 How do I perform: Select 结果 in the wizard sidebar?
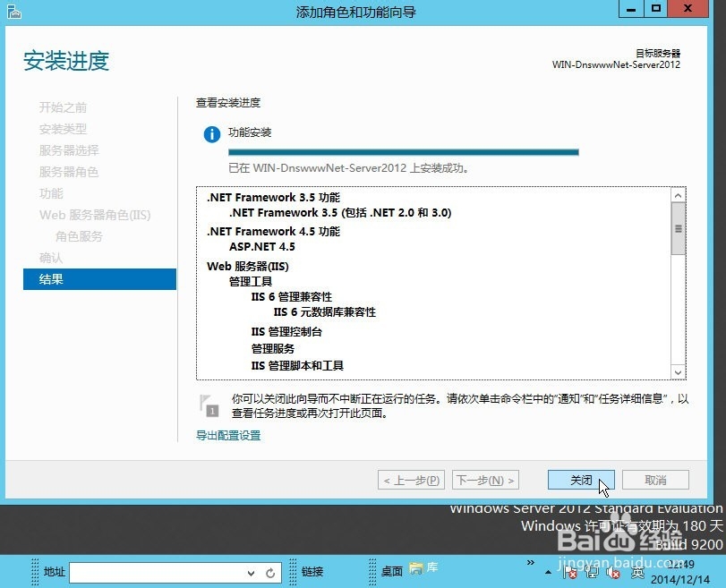(x=51, y=278)
